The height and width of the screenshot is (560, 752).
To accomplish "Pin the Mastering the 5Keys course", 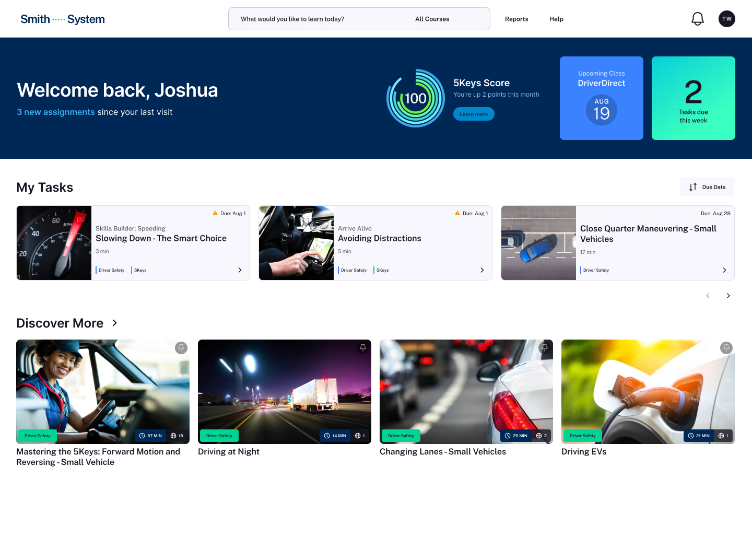I will [x=181, y=347].
